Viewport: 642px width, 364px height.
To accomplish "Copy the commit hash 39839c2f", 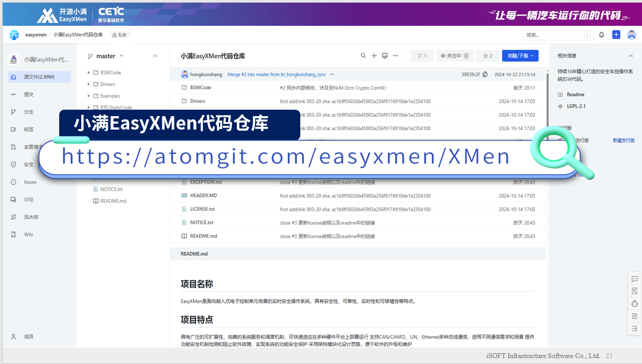I will [485, 74].
